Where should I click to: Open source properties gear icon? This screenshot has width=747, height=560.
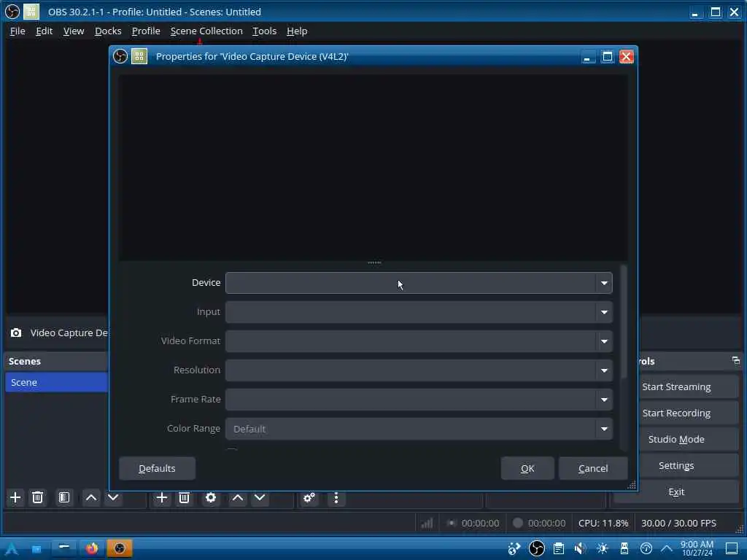(211, 498)
